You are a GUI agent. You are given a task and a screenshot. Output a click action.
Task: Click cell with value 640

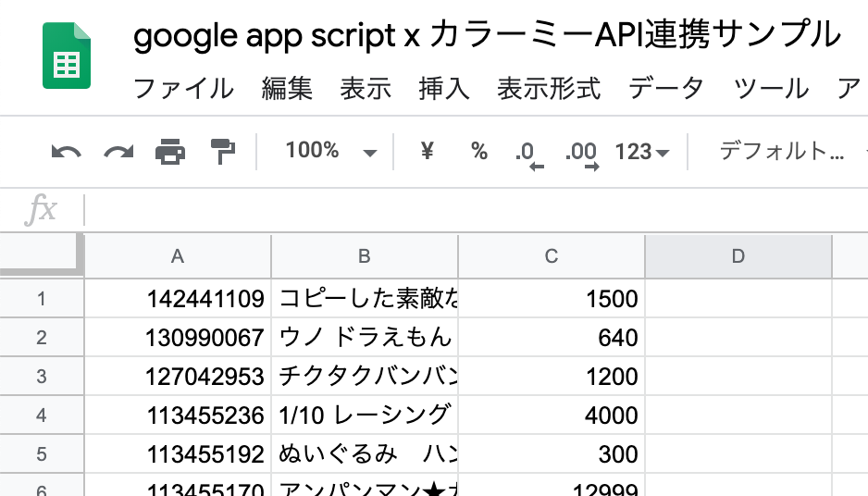click(x=552, y=337)
